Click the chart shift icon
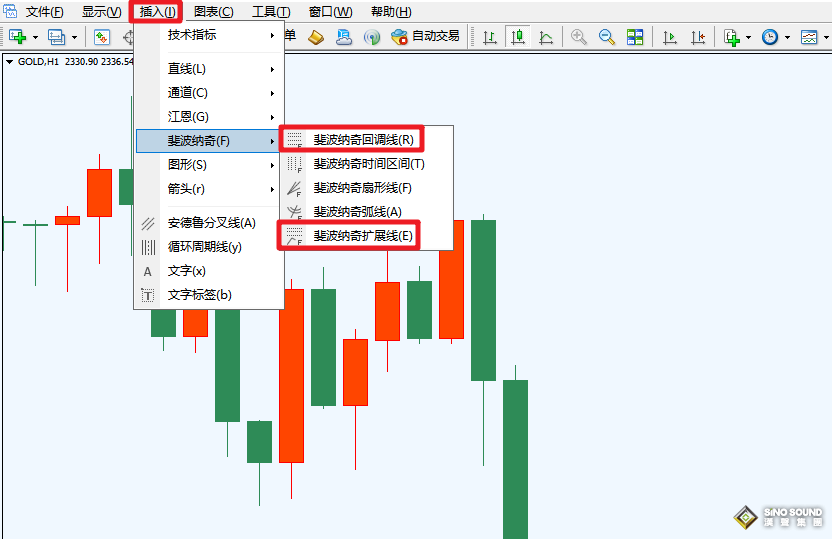Screen dimensions: 832x539 pyautogui.click(x=698, y=37)
